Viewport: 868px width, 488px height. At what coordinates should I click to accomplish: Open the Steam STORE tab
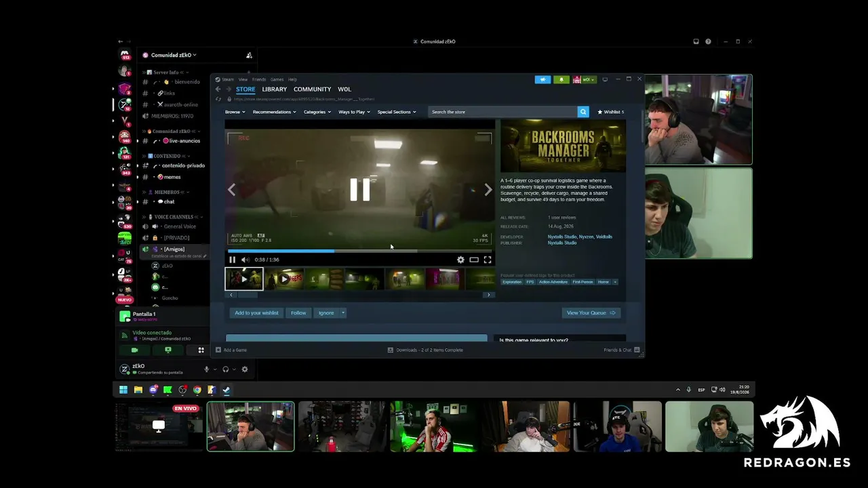tap(245, 89)
